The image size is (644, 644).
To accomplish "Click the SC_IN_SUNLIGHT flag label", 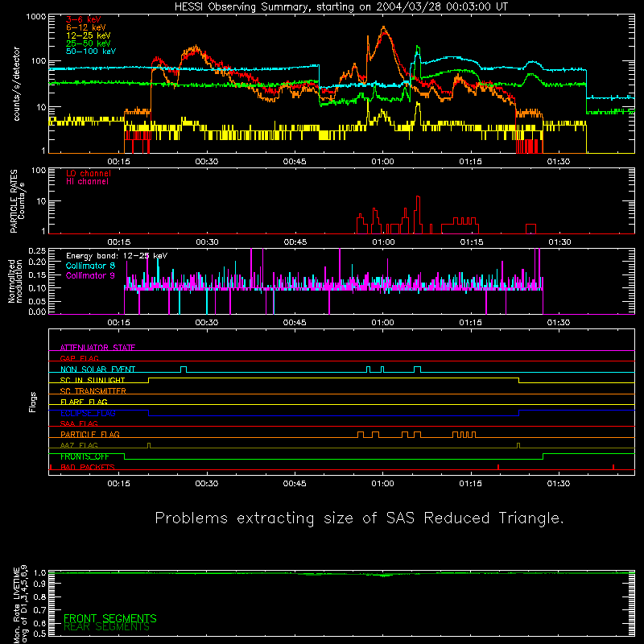I will pos(93,380).
